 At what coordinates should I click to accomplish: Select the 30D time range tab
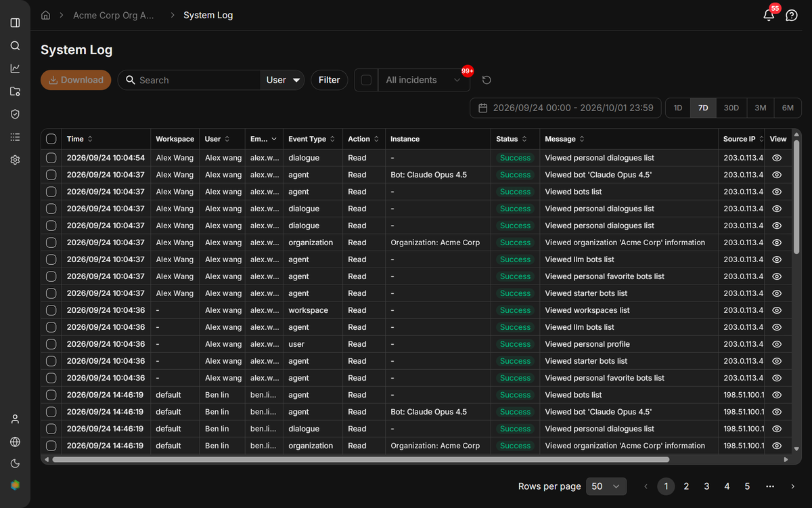731,108
